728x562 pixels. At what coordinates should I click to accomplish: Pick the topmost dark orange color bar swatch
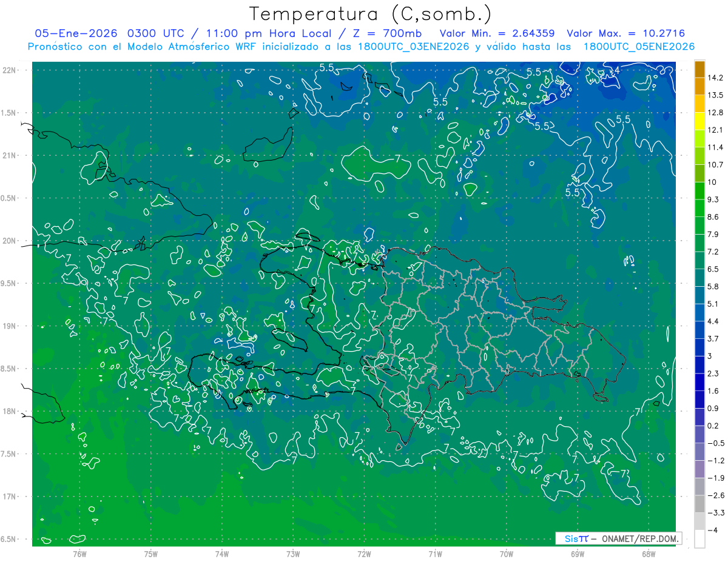(699, 69)
